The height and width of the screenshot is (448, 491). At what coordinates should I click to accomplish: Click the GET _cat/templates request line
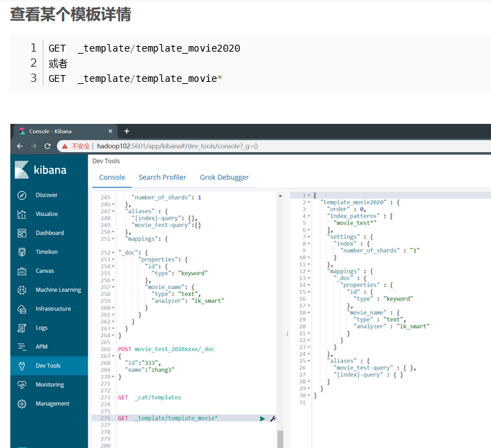(x=149, y=398)
